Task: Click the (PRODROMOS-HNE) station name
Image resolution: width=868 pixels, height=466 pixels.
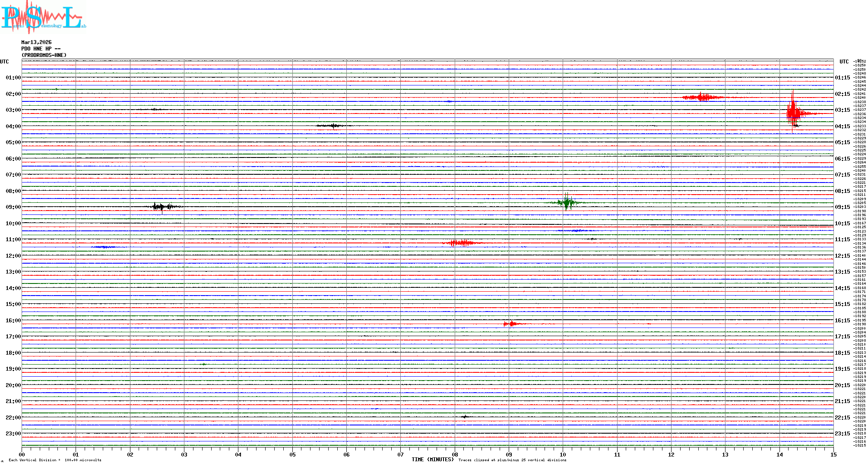Action: coord(44,55)
